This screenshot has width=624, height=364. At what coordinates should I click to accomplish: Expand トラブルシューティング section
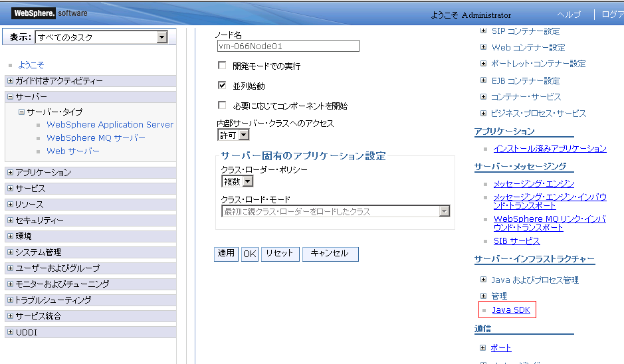point(11,300)
